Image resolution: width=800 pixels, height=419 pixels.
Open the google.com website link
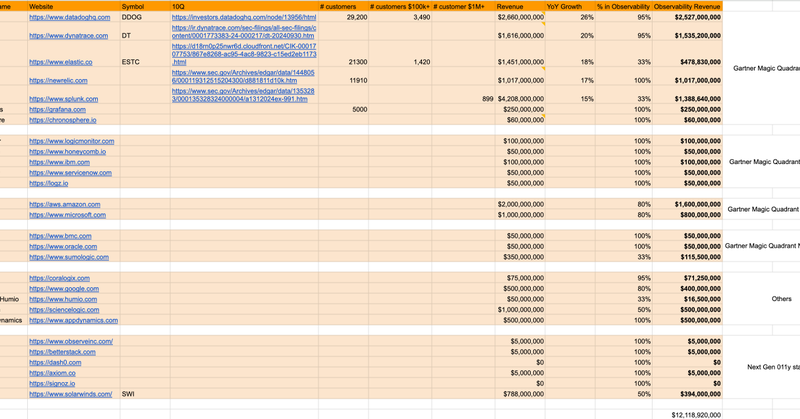click(64, 289)
